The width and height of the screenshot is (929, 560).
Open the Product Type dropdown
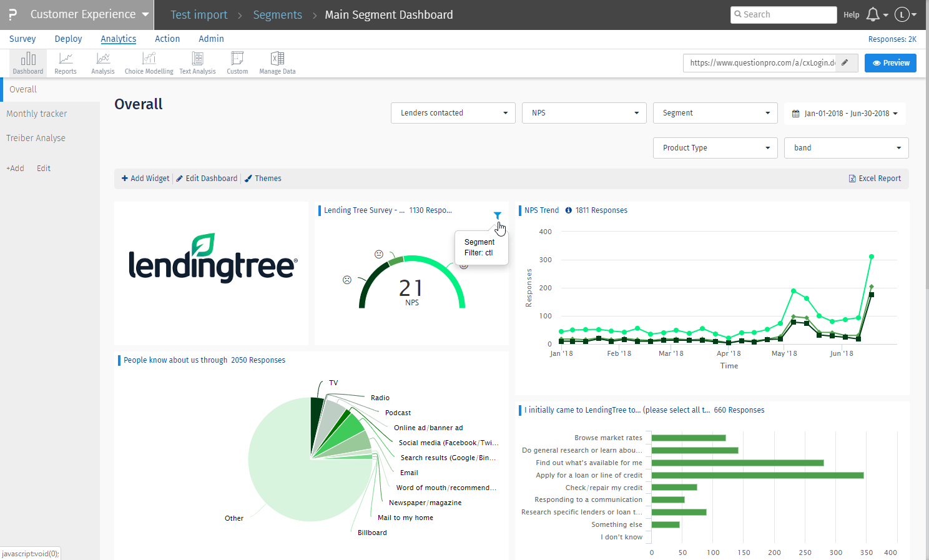coord(715,148)
